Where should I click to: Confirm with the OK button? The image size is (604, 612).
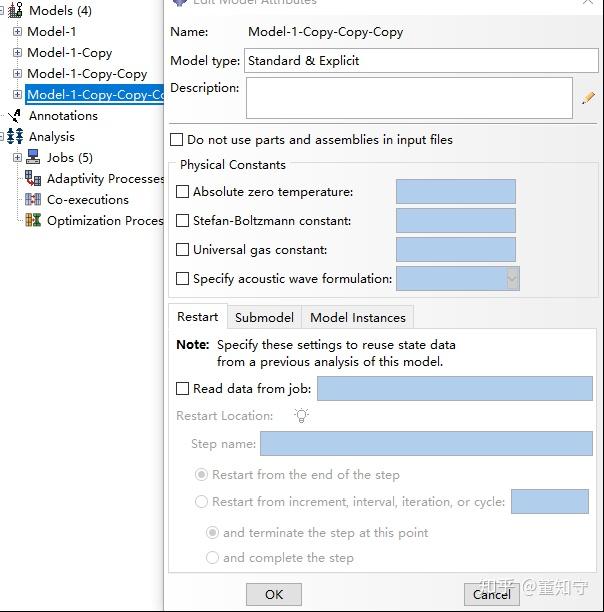274,594
